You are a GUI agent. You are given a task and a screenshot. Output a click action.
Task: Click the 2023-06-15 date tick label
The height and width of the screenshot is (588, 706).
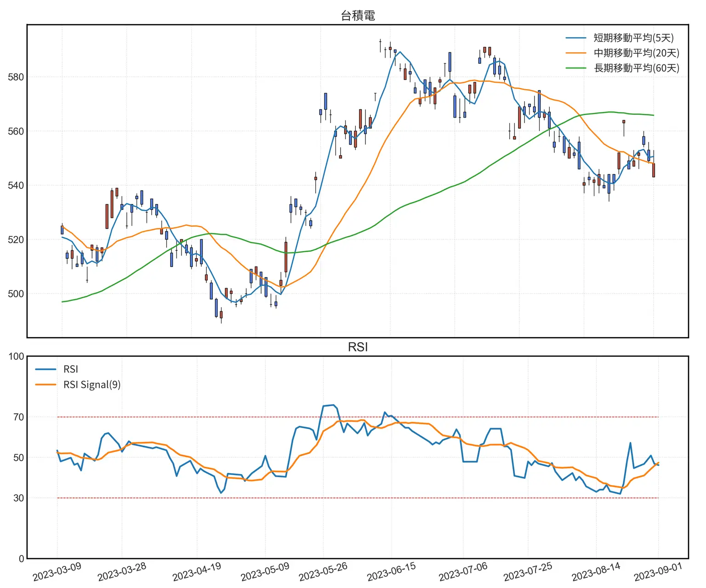[391, 571]
